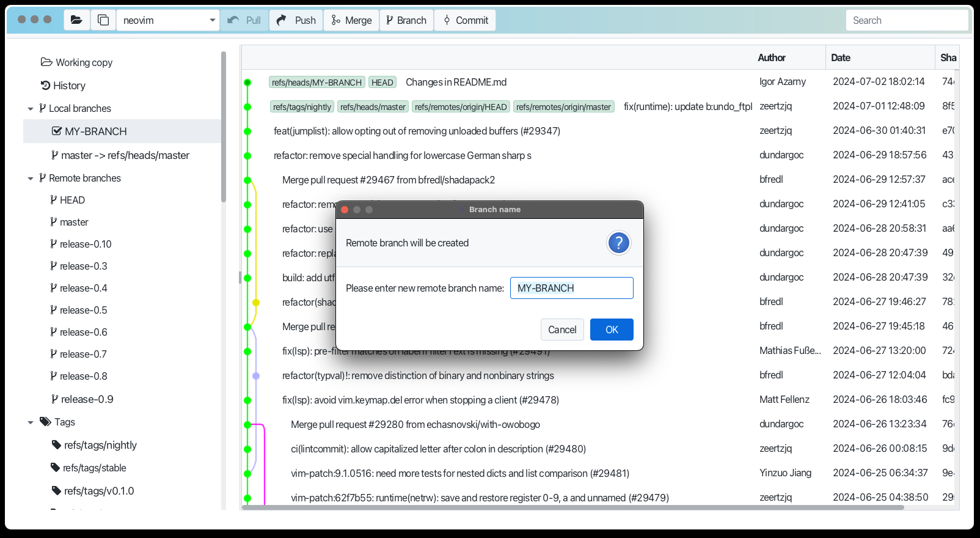Click the HEAD ref label on first commit
The width and height of the screenshot is (980, 538).
(x=382, y=83)
